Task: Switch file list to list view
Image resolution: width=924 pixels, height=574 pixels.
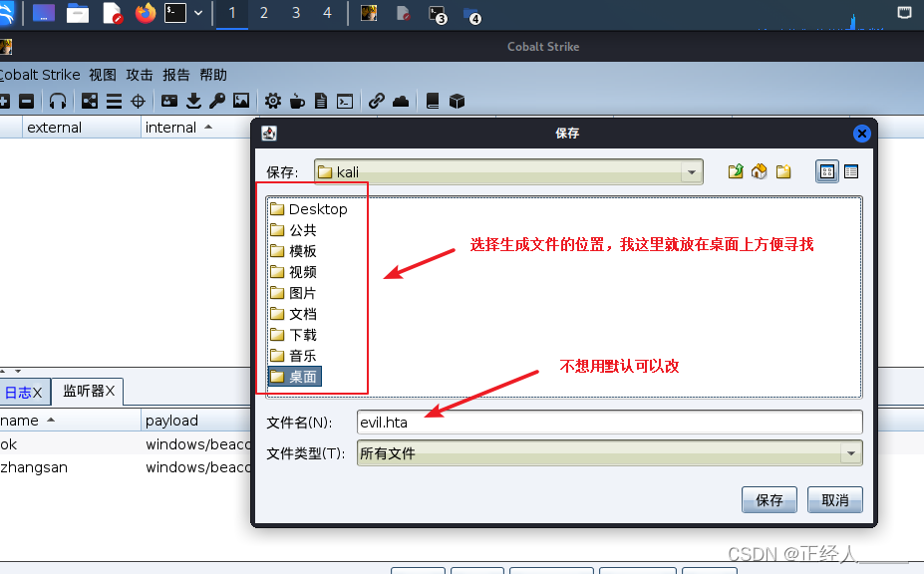Action: tap(827, 171)
